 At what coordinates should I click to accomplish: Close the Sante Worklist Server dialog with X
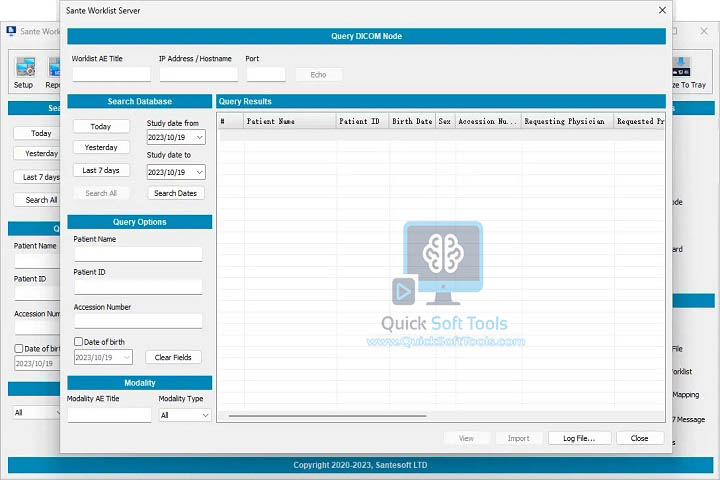[662, 10]
